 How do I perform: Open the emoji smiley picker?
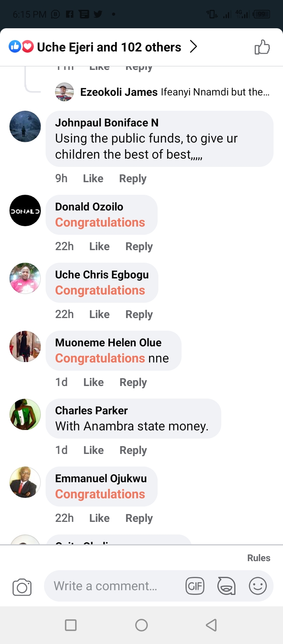258,586
